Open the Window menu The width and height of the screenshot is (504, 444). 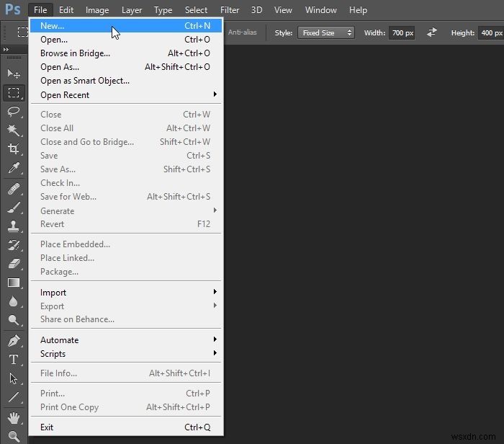[x=321, y=10]
